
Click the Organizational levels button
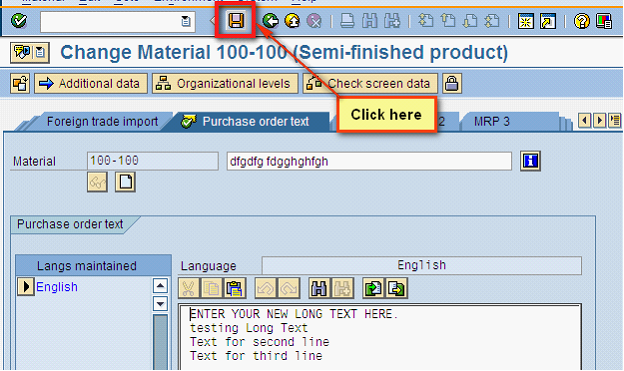pyautogui.click(x=225, y=84)
